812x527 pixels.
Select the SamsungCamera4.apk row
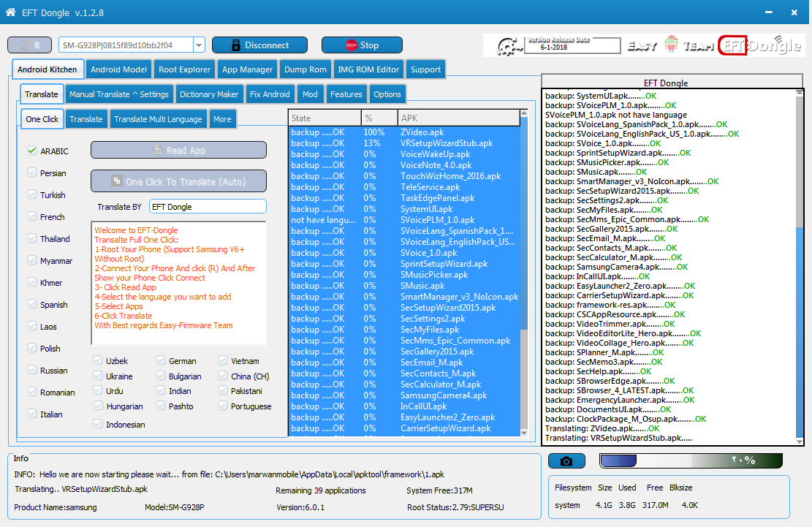[404, 395]
